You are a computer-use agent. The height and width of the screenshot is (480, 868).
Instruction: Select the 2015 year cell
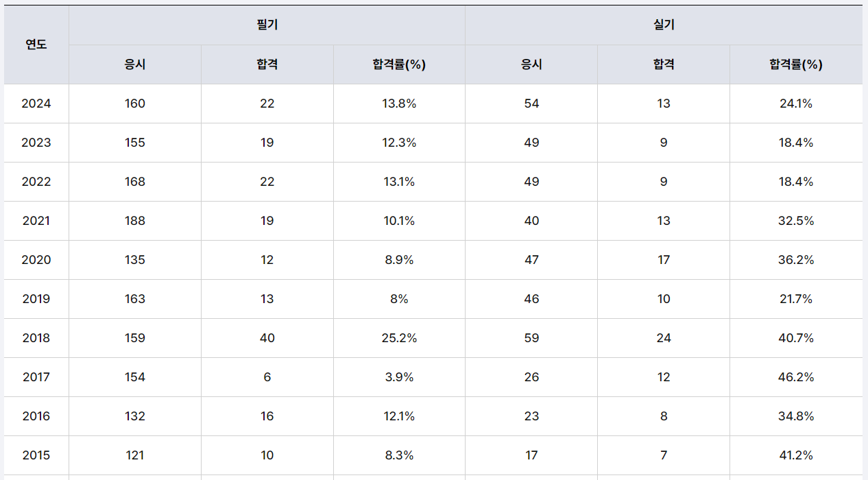[x=36, y=455]
